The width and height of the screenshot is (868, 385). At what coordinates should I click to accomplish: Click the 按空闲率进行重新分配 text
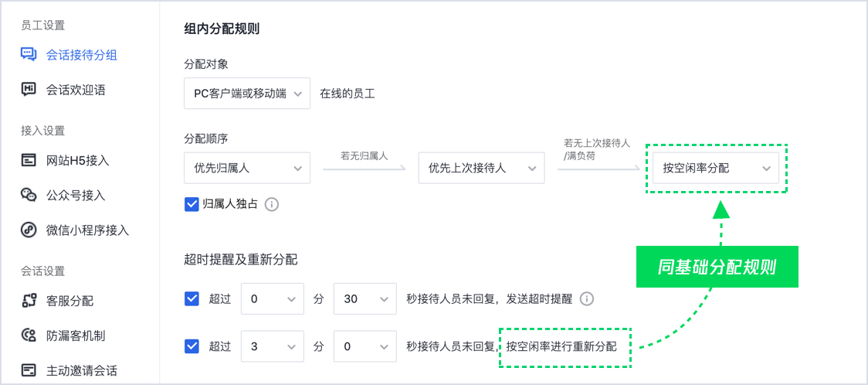(x=561, y=347)
